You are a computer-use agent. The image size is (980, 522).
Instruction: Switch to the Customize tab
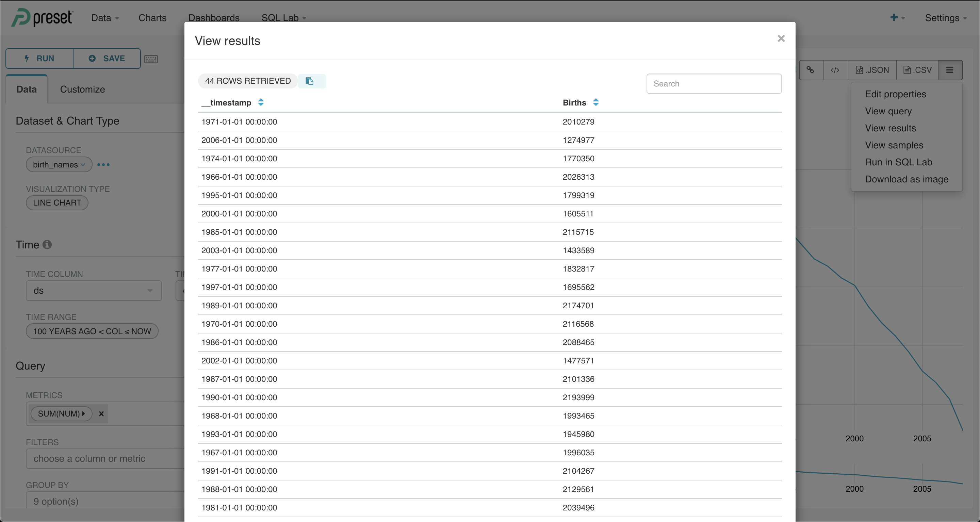coord(83,89)
